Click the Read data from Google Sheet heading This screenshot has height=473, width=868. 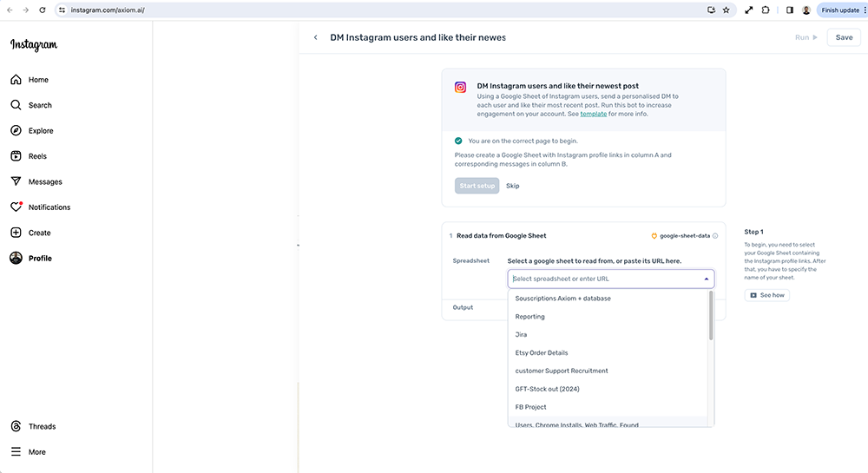501,236
